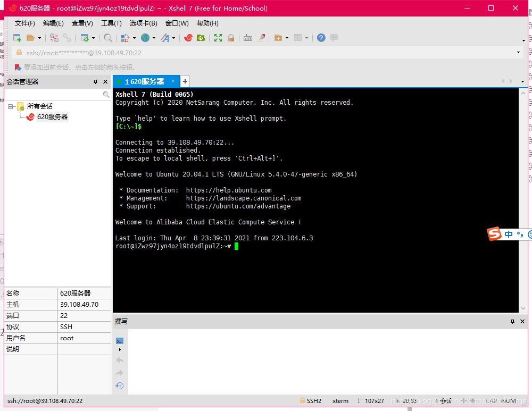This screenshot has width=532, height=411.
Task: Expand the Properties dropdown arrow
Action: (x=93, y=38)
